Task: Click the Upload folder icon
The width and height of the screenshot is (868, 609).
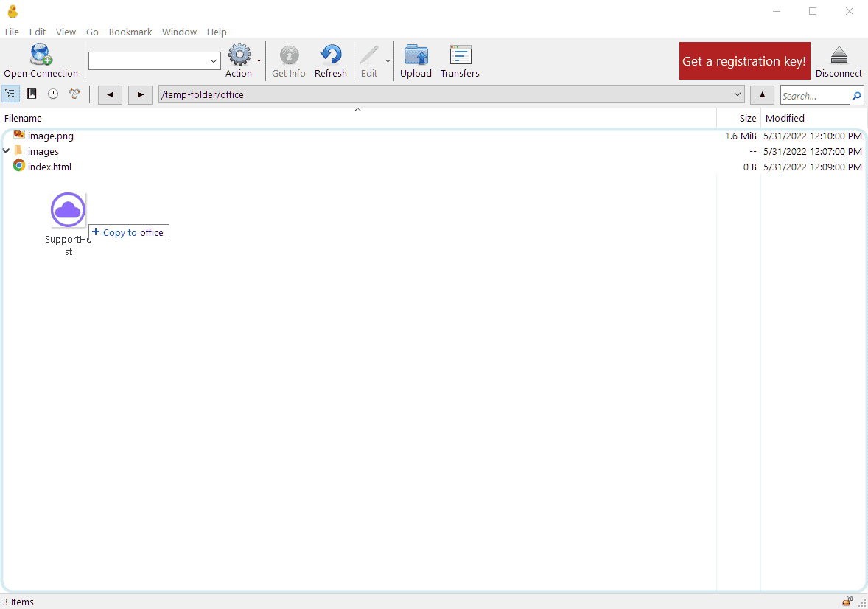Action: point(416,55)
